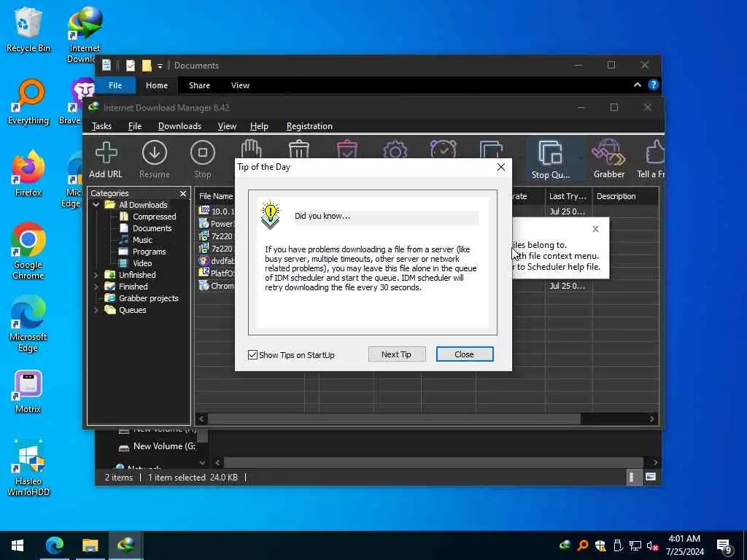
Task: Click the clock date and time in taskbar
Action: coord(684,545)
